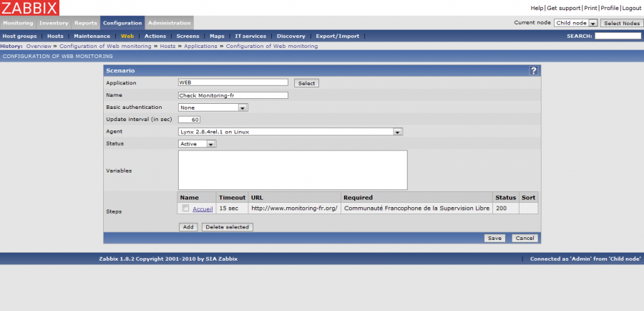Open the Overview history link
Image resolution: width=644 pixels, height=311 pixels.
point(39,47)
